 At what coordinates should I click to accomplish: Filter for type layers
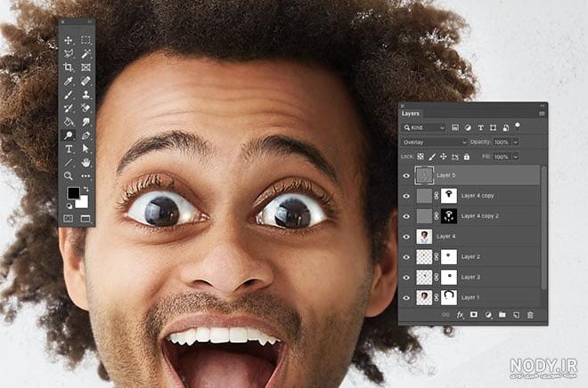(x=480, y=128)
